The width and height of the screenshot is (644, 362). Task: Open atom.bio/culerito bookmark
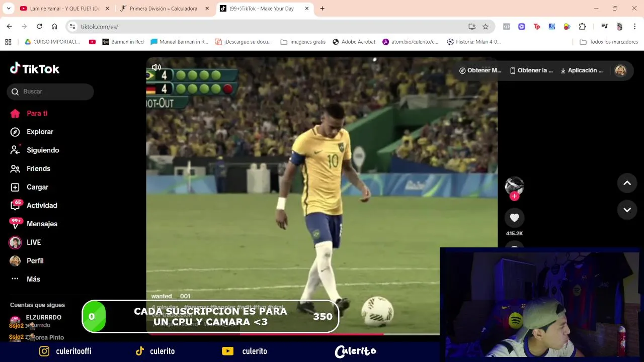411,42
